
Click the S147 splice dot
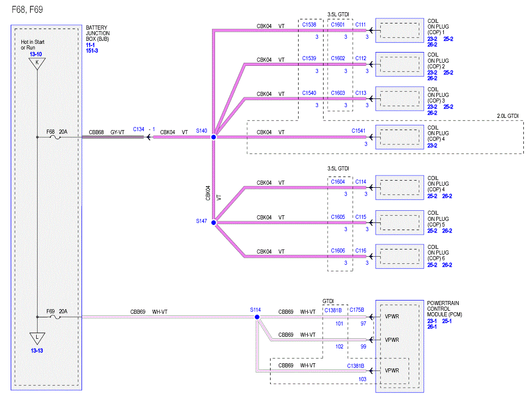(214, 223)
